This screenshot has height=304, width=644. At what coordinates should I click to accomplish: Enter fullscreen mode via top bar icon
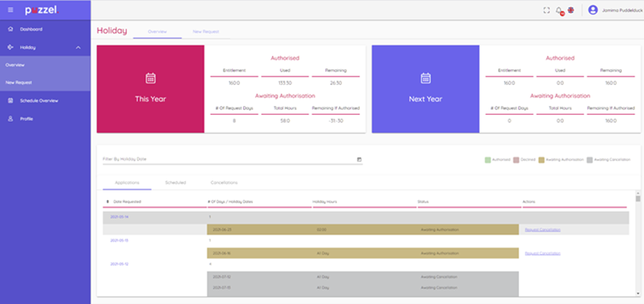coord(547,10)
